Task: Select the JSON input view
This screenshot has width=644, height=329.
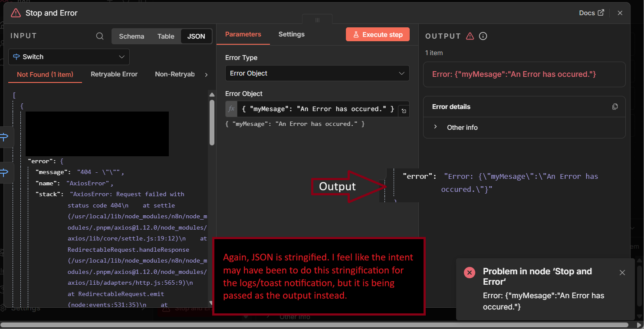Action: [x=196, y=36]
